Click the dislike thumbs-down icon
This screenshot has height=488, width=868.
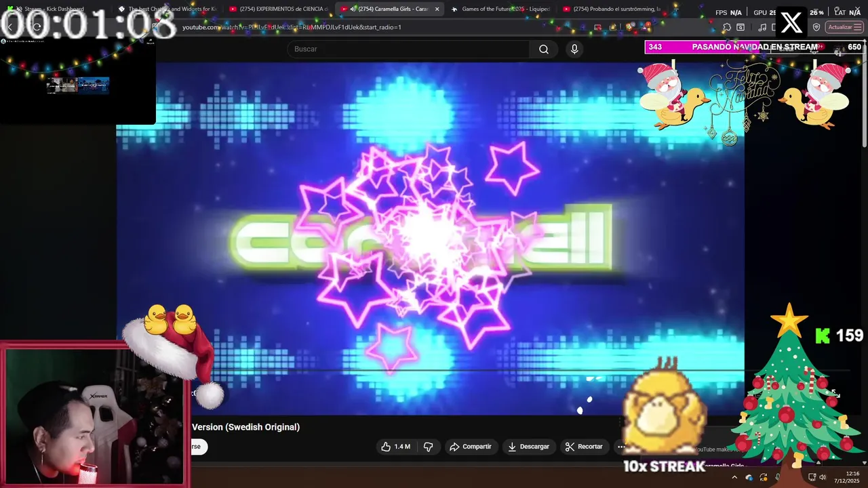pos(428,447)
